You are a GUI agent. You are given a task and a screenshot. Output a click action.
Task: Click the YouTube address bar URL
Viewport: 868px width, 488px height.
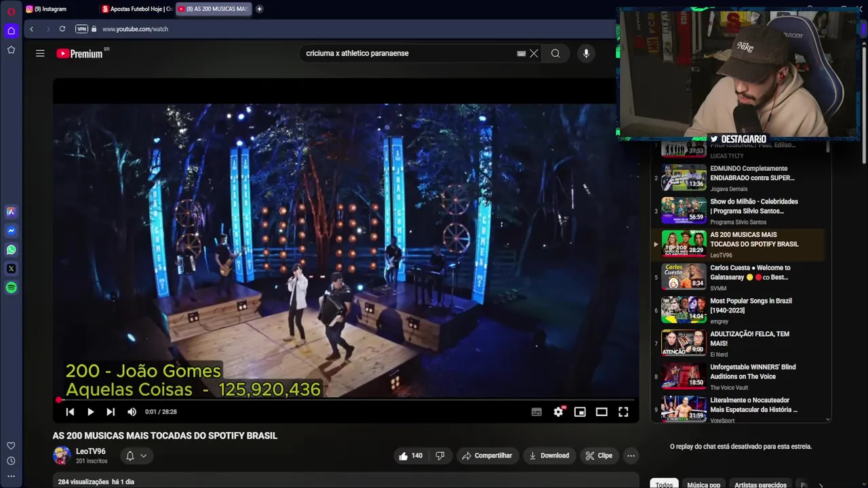point(135,29)
